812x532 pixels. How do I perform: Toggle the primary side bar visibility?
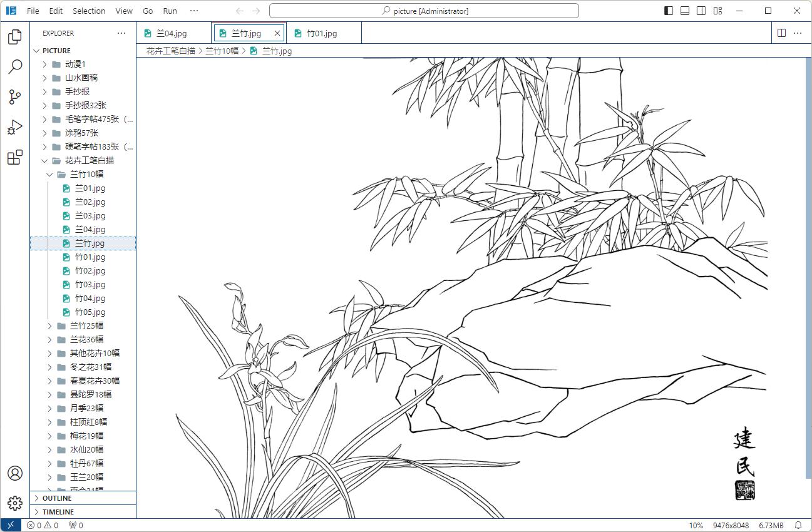(669, 11)
